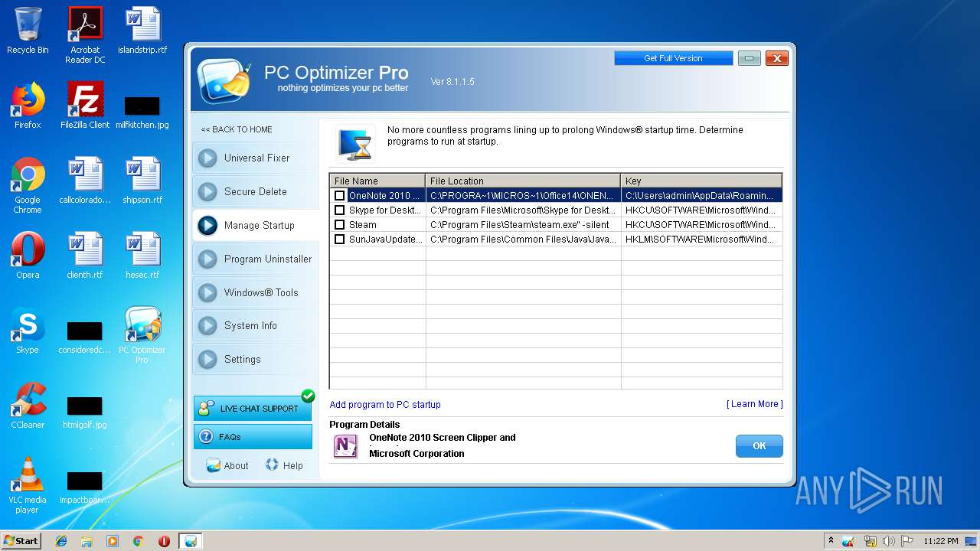The width and height of the screenshot is (980, 551).
Task: Click the OneNote program details icon
Action: pyautogui.click(x=345, y=446)
